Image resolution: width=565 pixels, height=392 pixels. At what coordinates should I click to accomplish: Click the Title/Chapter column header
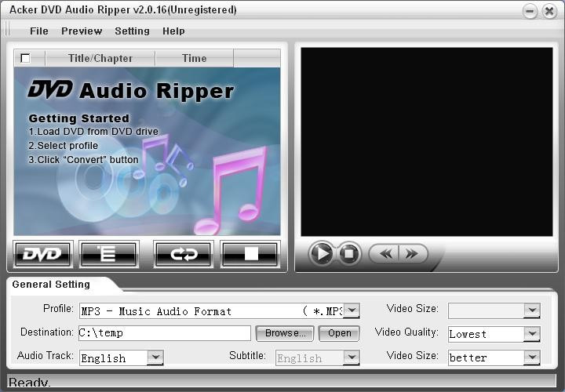100,58
